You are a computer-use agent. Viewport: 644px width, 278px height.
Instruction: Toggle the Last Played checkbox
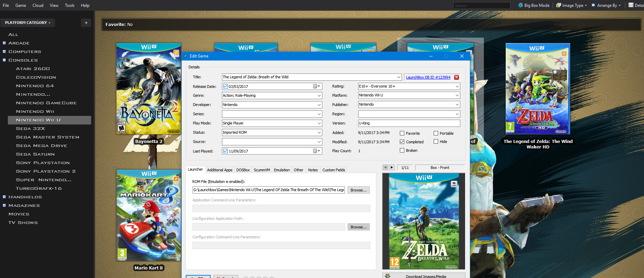pos(225,151)
